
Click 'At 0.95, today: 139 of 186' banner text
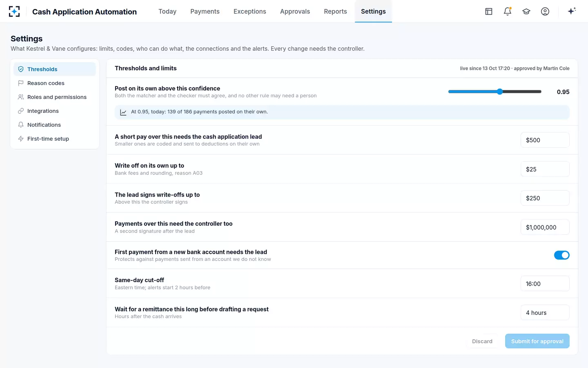click(199, 112)
